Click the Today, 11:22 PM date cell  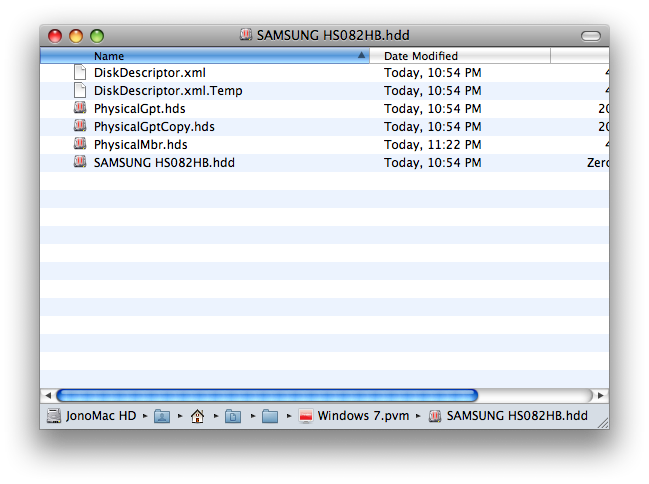click(x=433, y=144)
